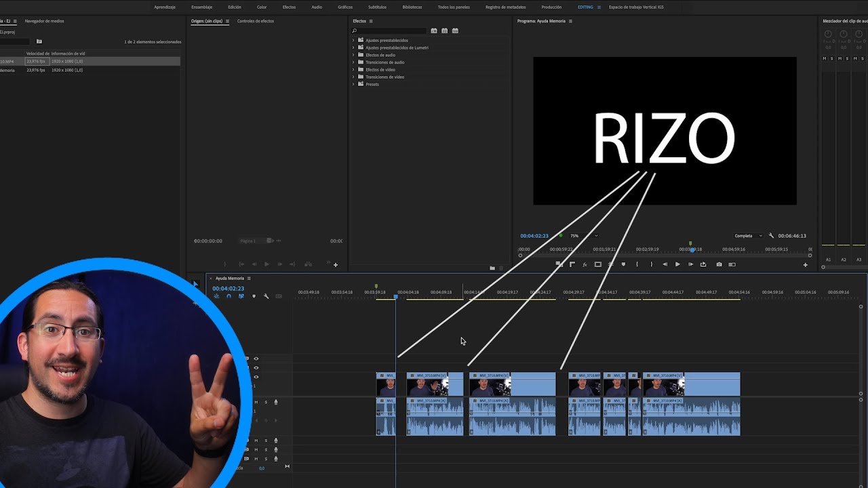
Task: Add marker in Program monitor transport bar
Action: point(623,264)
